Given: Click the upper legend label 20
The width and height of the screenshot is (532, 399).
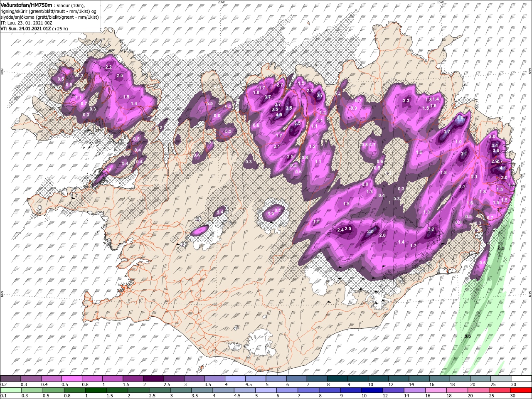Looking at the screenshot, I should pos(473,384).
